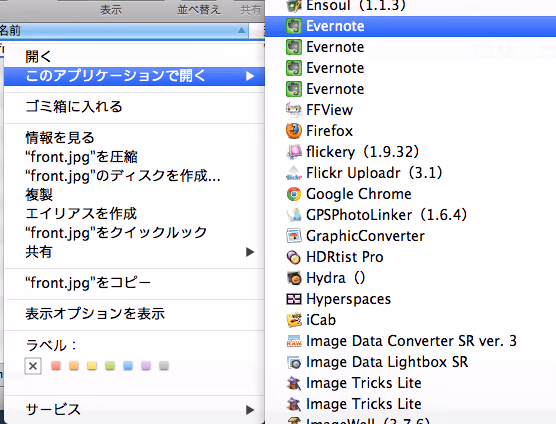This screenshot has width=556, height=424.
Task: Click the GraphicConverter icon
Action: pos(294,236)
